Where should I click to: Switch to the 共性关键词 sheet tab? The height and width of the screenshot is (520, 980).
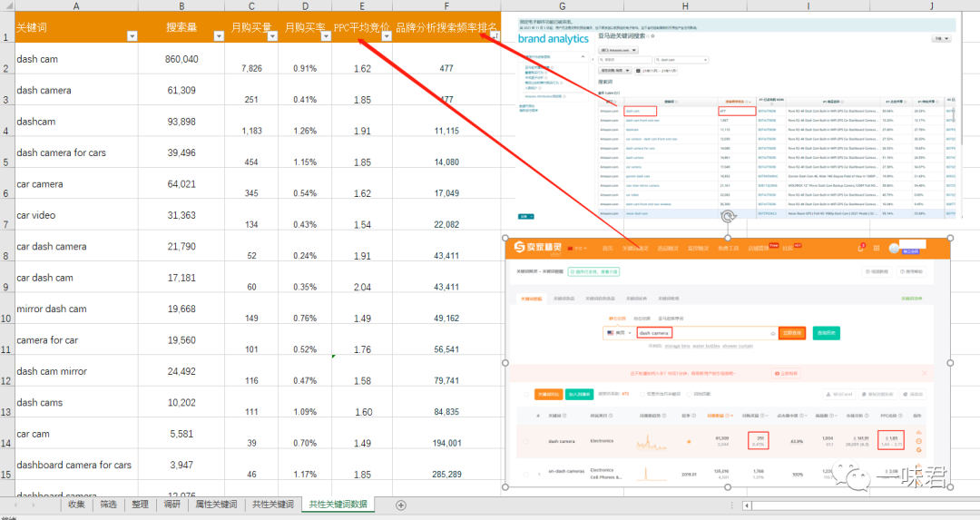coord(273,505)
